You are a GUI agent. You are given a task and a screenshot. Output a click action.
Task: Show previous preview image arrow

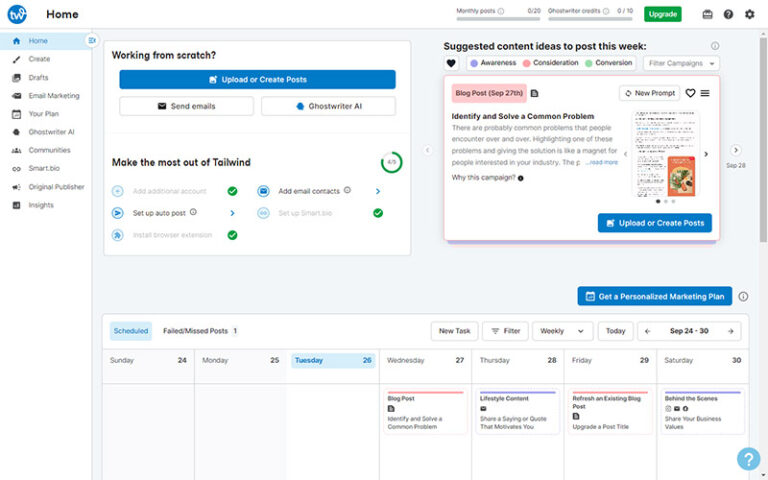point(625,154)
